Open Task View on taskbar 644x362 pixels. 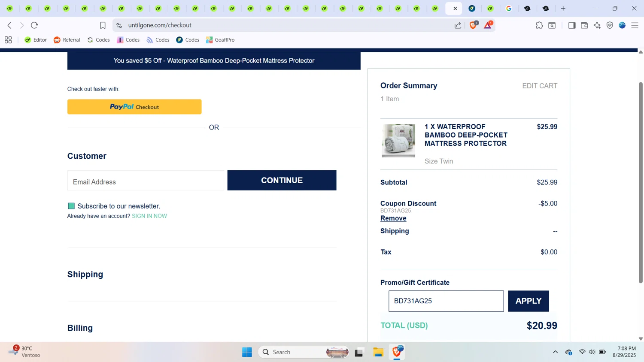[x=359, y=352]
